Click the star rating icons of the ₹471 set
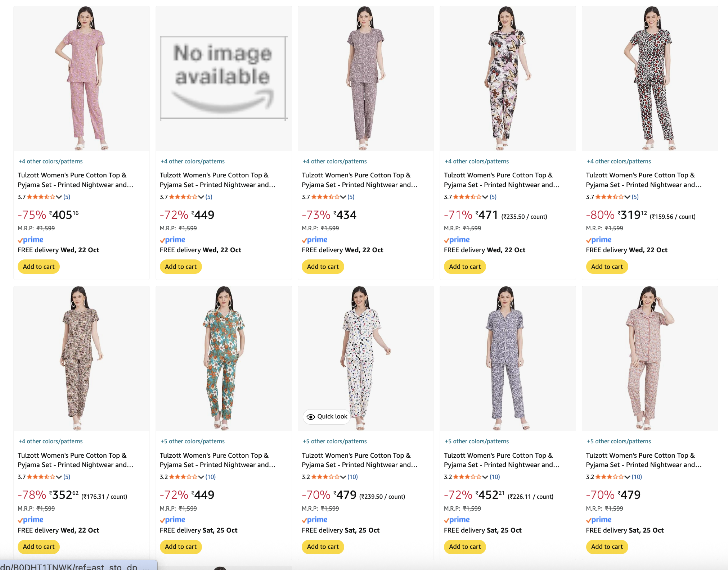728x570 pixels. [x=467, y=197]
